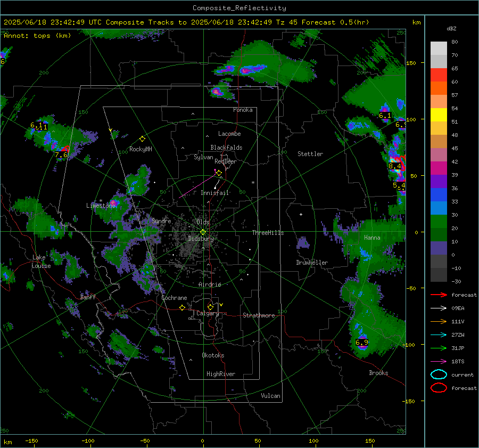
Task: Select the orange 60-57 dBZ color swatch
Action: click(x=439, y=88)
